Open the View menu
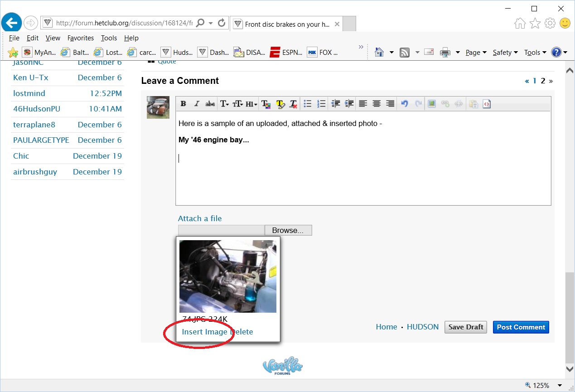575x392 pixels. (x=53, y=38)
